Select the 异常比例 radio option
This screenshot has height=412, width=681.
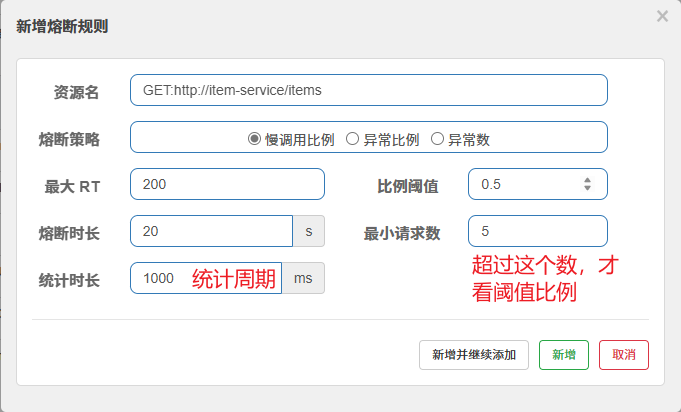click(x=352, y=139)
